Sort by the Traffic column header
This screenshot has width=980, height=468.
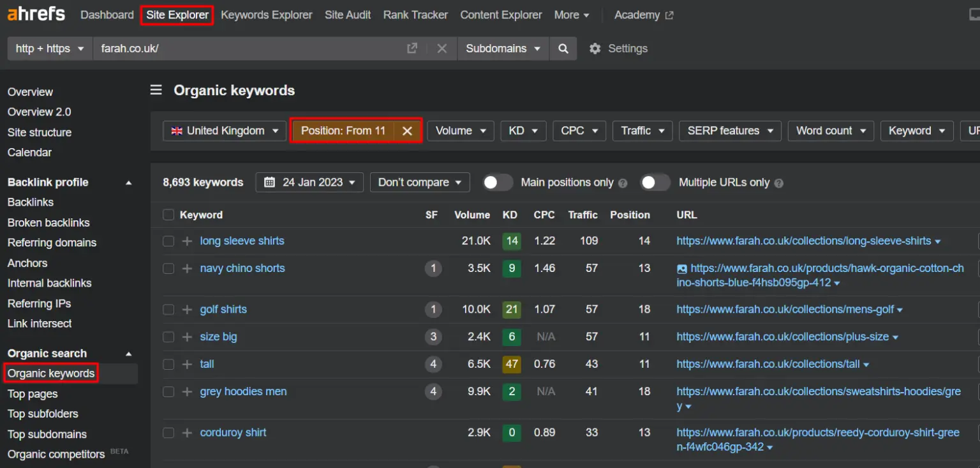[583, 215]
